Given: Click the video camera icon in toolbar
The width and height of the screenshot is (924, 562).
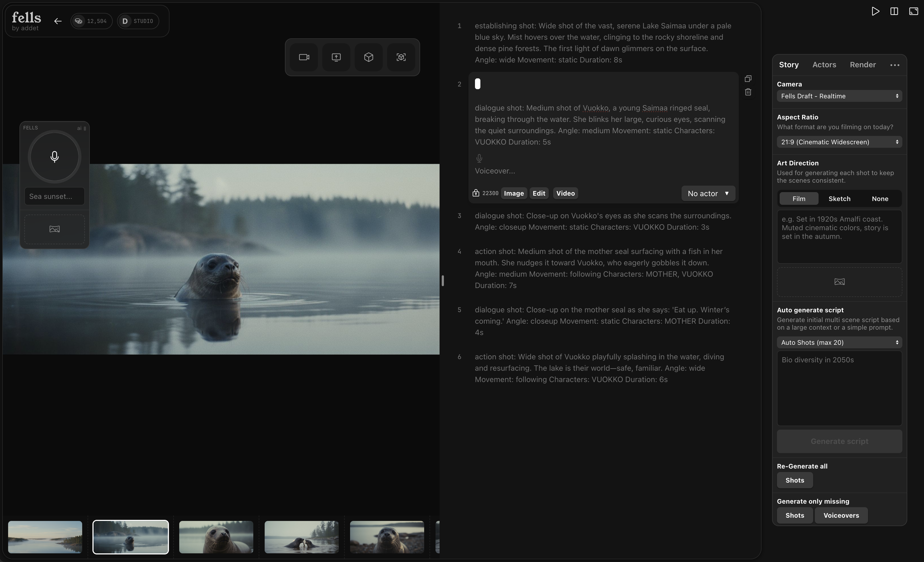Looking at the screenshot, I should (x=304, y=57).
